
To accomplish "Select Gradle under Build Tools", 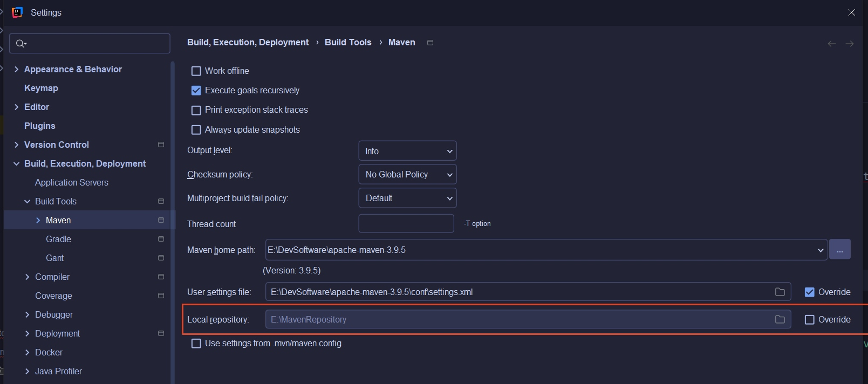I will 58,239.
